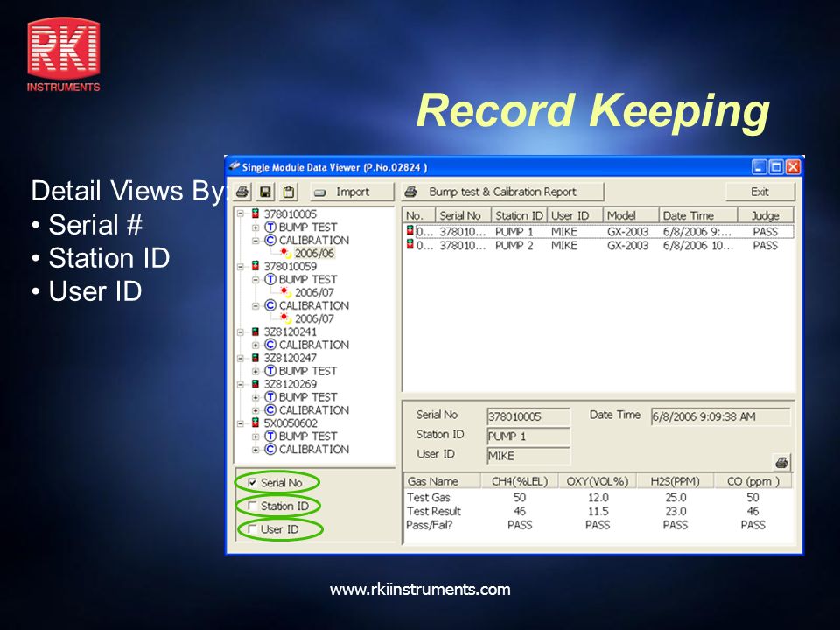Screen dimensions: 840x630
Task: Click the User ID field showing MIKE
Action: [528, 456]
